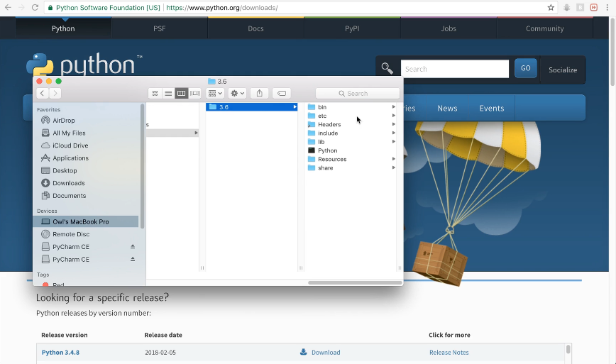Open the Docs tab
The width and height of the screenshot is (616, 364).
[x=255, y=28]
